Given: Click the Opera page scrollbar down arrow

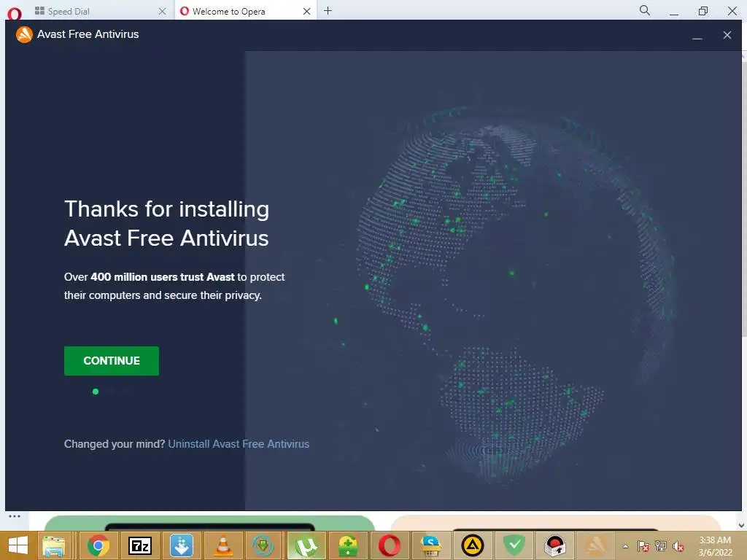Looking at the screenshot, I should coord(741,525).
